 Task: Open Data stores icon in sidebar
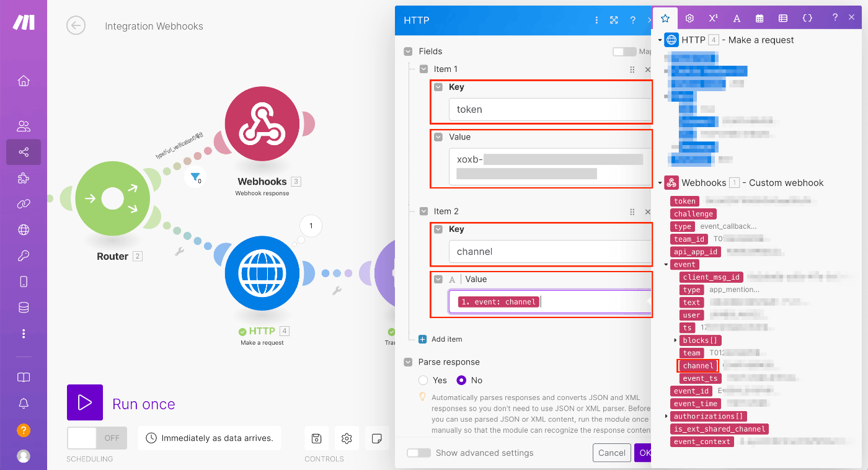(x=24, y=308)
